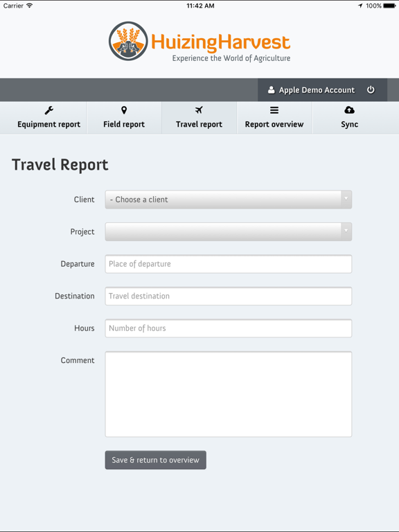The width and height of the screenshot is (399, 532).
Task: Click the map pin Field report icon
Action: point(124,110)
